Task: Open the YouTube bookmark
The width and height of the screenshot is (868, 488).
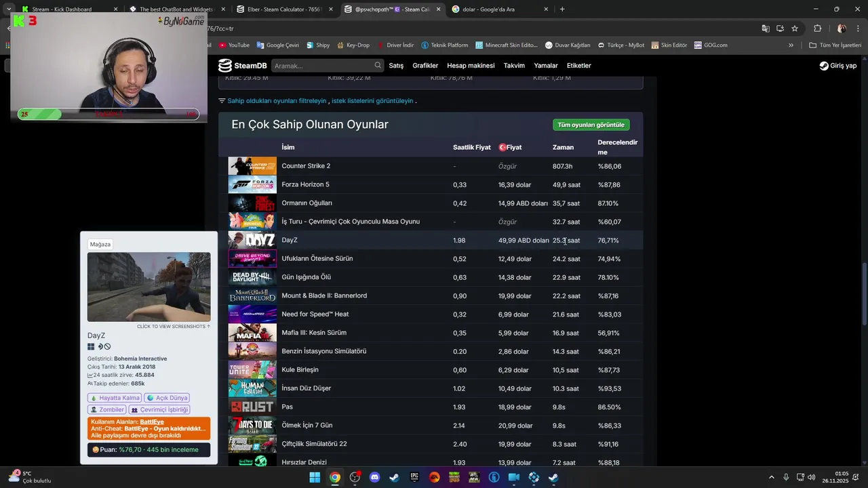Action: click(x=234, y=45)
